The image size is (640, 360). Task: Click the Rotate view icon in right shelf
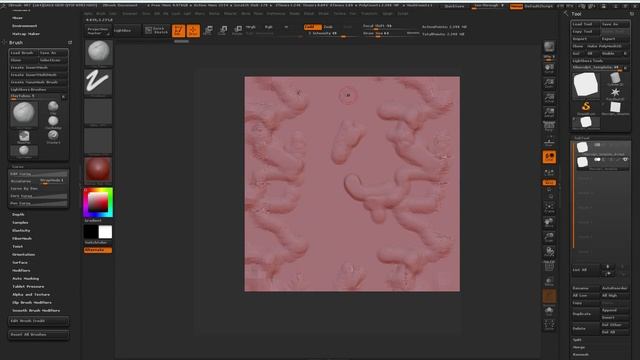tap(549, 252)
